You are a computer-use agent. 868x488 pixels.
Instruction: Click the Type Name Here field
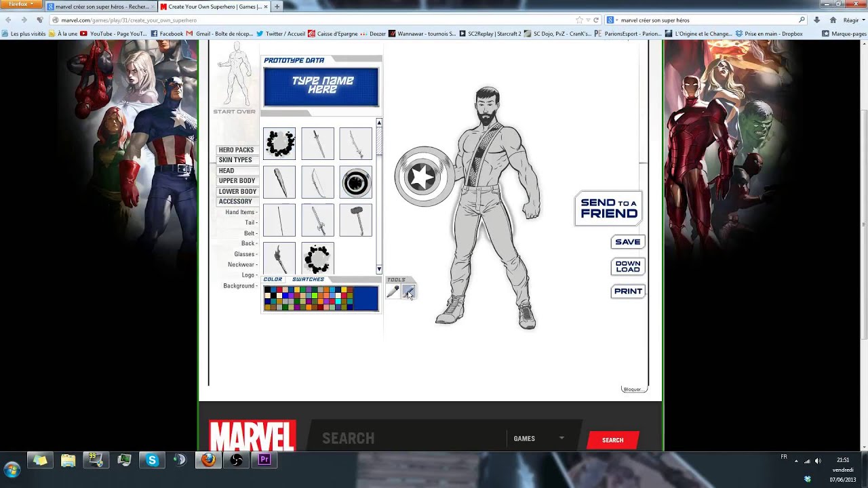point(321,87)
